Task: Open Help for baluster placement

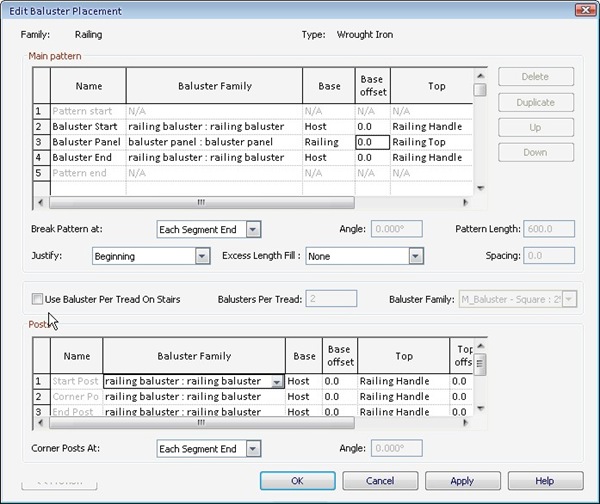Action: click(544, 481)
